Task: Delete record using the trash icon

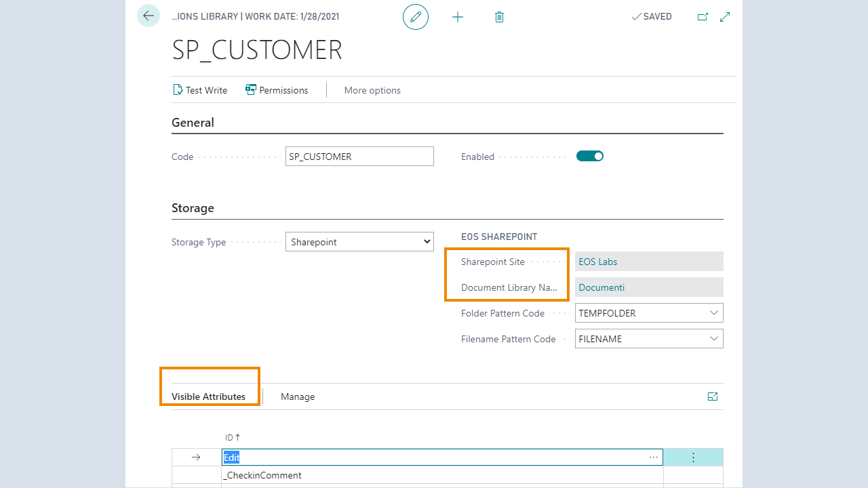Action: (x=499, y=17)
